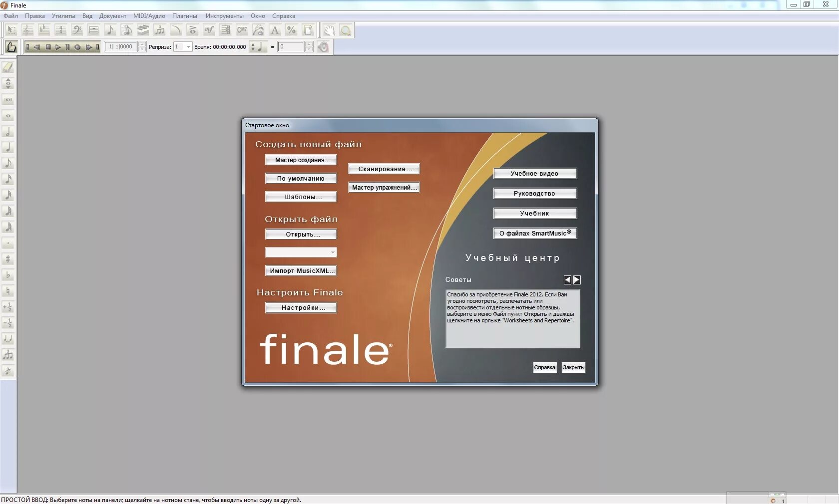Open the Файл menu

click(x=10, y=16)
